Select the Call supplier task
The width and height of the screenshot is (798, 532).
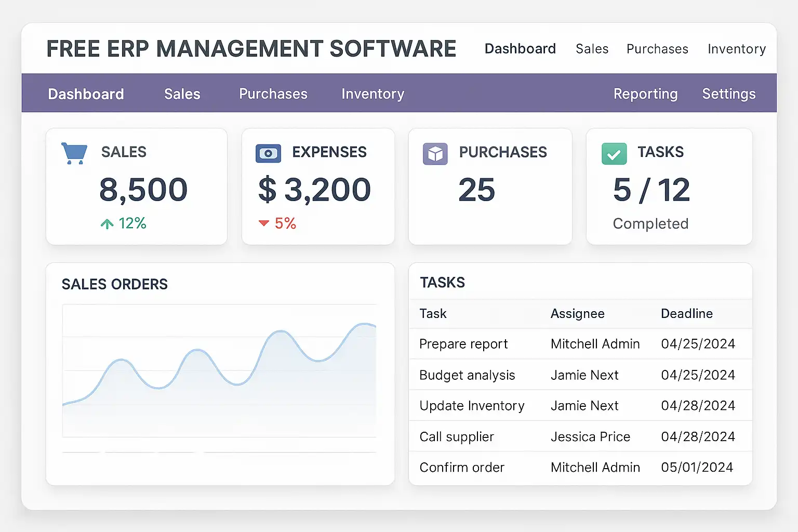coord(457,437)
